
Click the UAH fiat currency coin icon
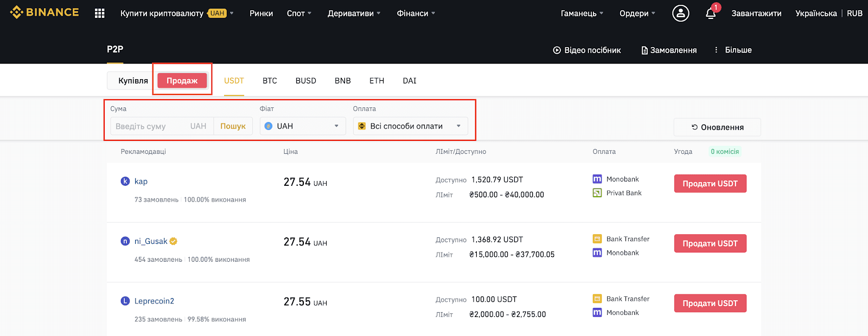click(x=269, y=126)
